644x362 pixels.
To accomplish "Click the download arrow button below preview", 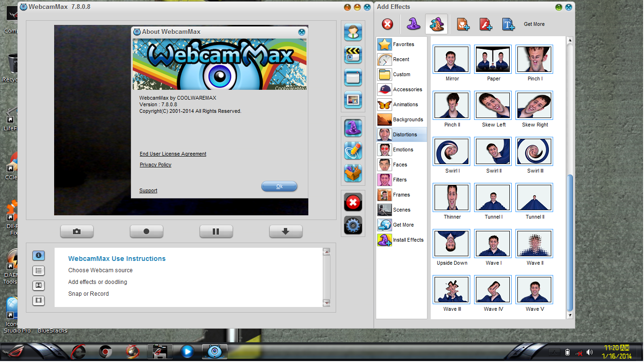I will [x=286, y=231].
